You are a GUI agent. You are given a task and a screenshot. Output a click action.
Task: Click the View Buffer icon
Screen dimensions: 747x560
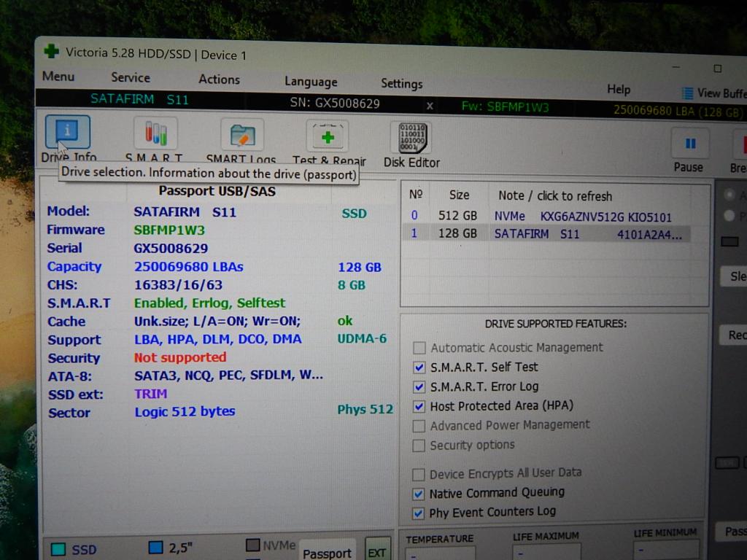687,93
